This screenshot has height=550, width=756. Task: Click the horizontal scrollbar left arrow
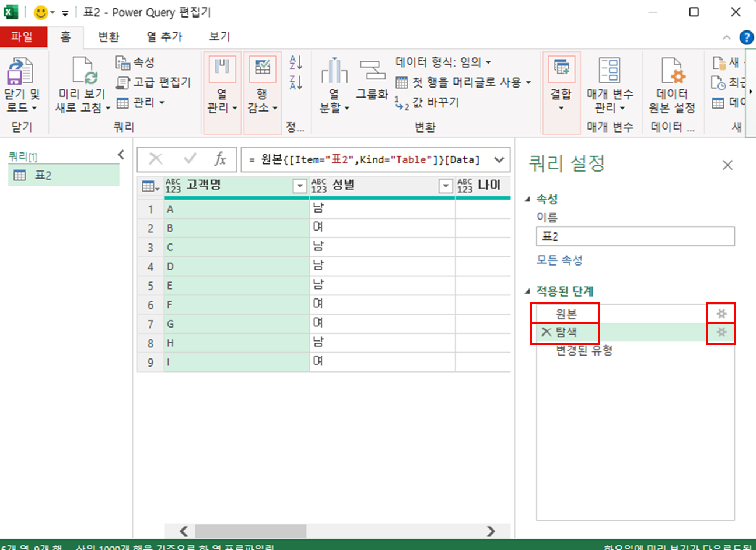[184, 531]
